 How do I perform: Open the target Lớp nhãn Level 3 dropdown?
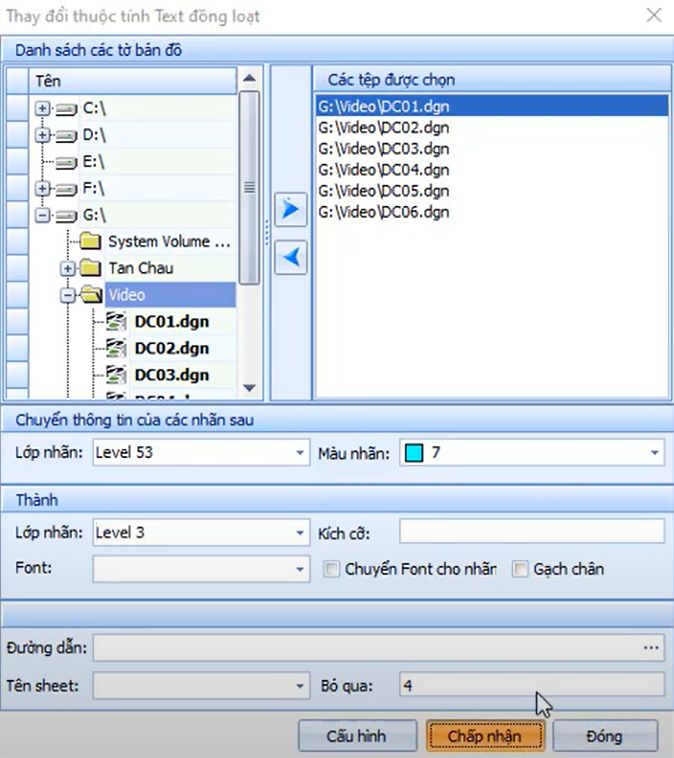coord(300,533)
